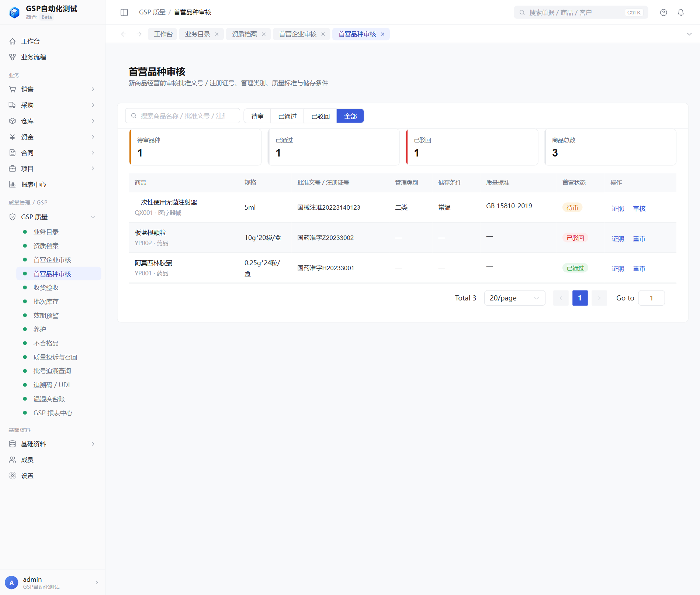
Task: Open the 20/page page size dropdown
Action: point(515,298)
